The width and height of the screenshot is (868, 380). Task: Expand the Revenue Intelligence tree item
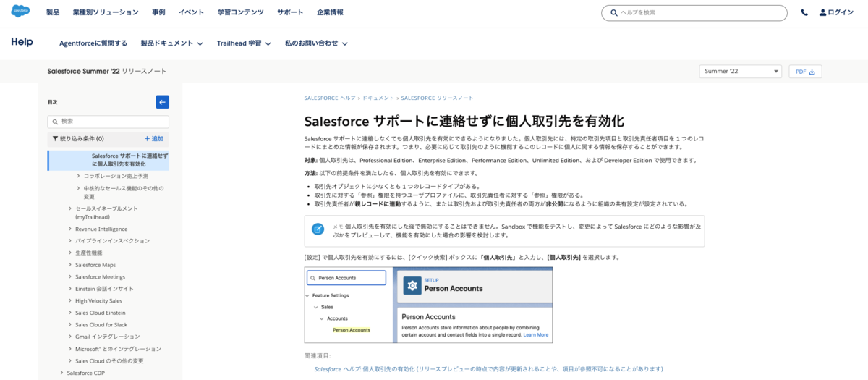coord(69,229)
